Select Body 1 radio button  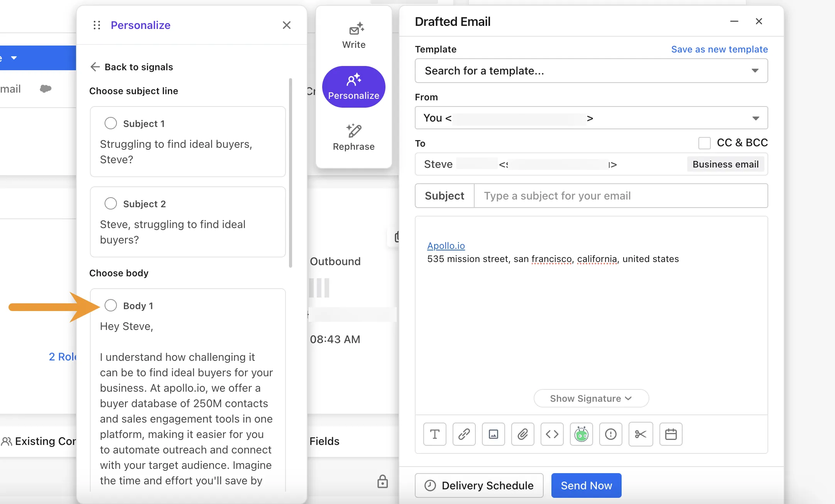110,305
